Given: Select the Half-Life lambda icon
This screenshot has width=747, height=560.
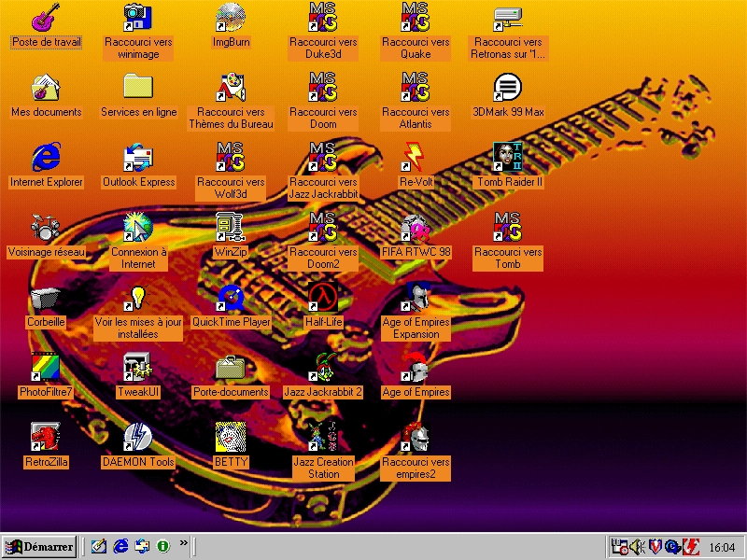Looking at the screenshot, I should click(323, 297).
